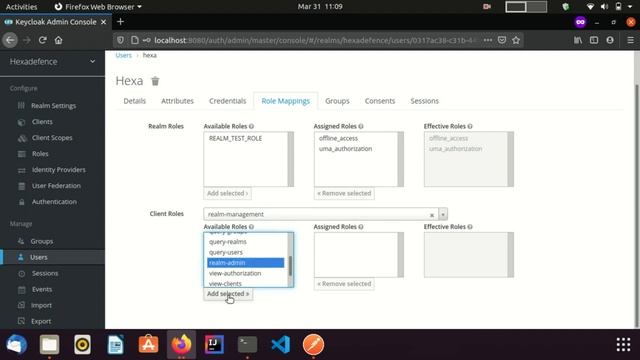Open system status menu arrow

[x=630, y=7]
